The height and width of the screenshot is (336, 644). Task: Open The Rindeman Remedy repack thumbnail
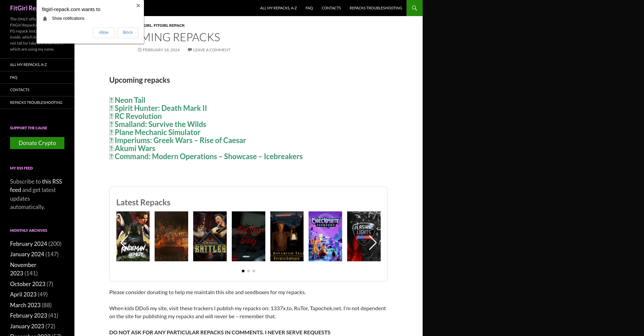click(x=133, y=236)
